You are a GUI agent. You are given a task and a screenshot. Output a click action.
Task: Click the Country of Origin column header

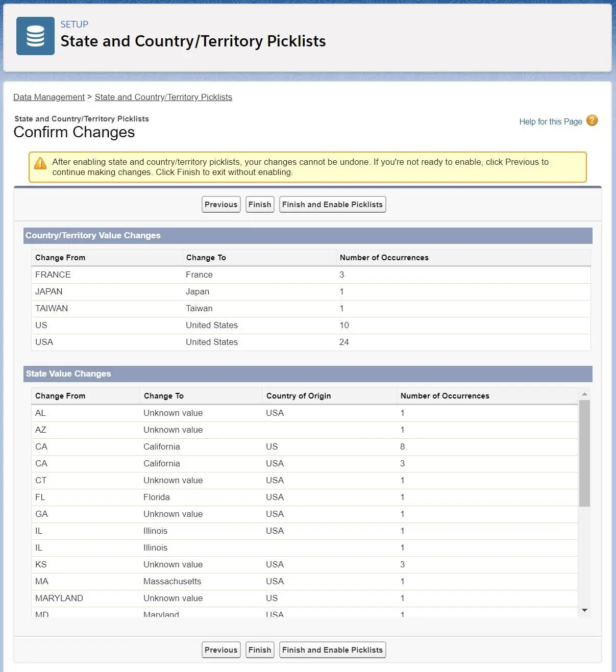point(299,396)
